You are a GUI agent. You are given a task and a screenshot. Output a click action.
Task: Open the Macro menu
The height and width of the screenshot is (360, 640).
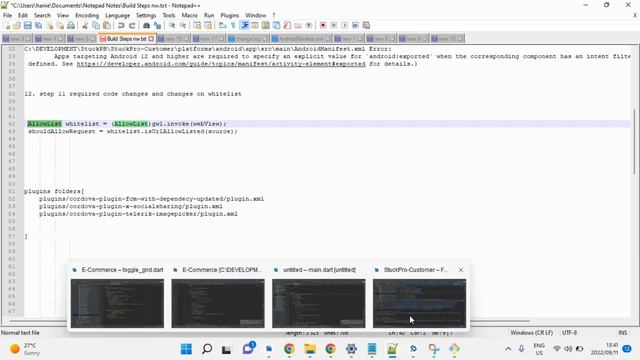[x=189, y=15]
